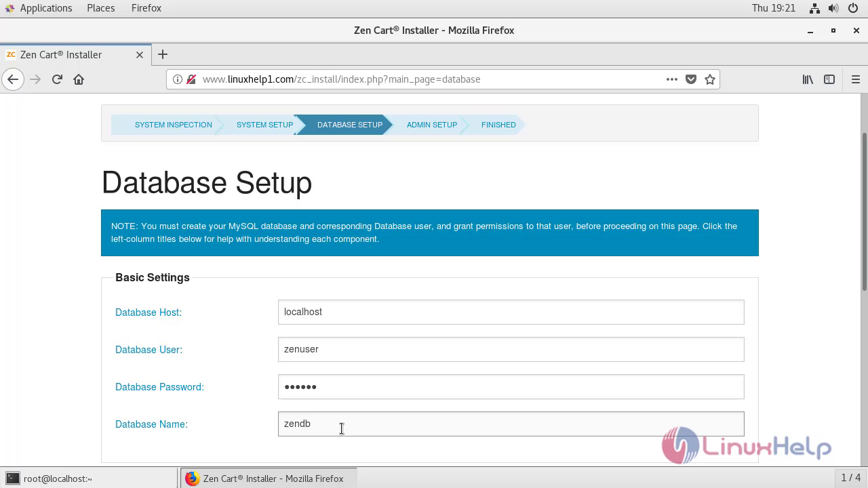Go back with Firefox back arrow
Image resolution: width=868 pixels, height=488 pixels.
pos(13,79)
